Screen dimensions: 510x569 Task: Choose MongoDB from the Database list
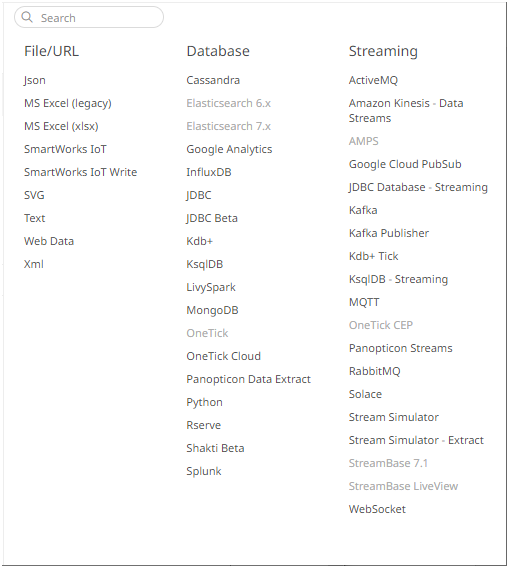(212, 310)
